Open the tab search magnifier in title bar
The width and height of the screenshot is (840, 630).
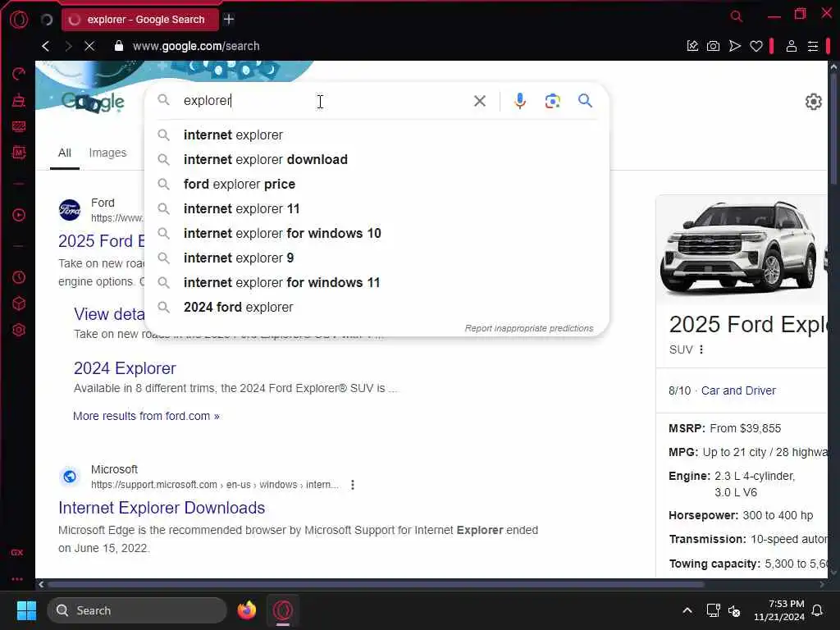tap(737, 16)
